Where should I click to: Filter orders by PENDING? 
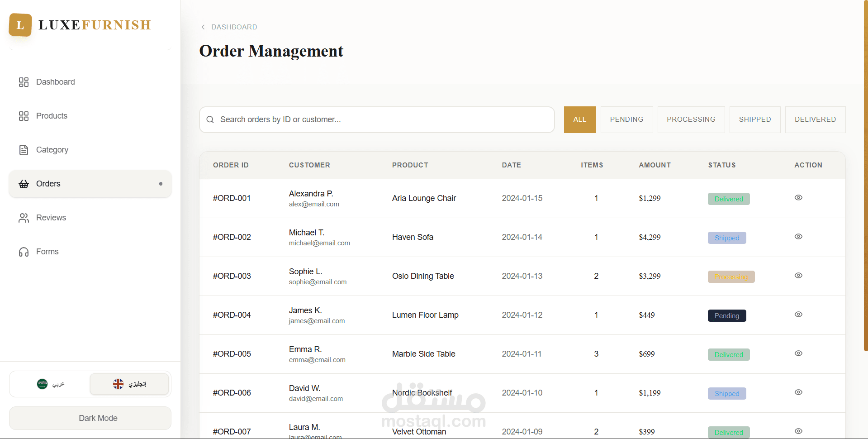[x=626, y=119]
